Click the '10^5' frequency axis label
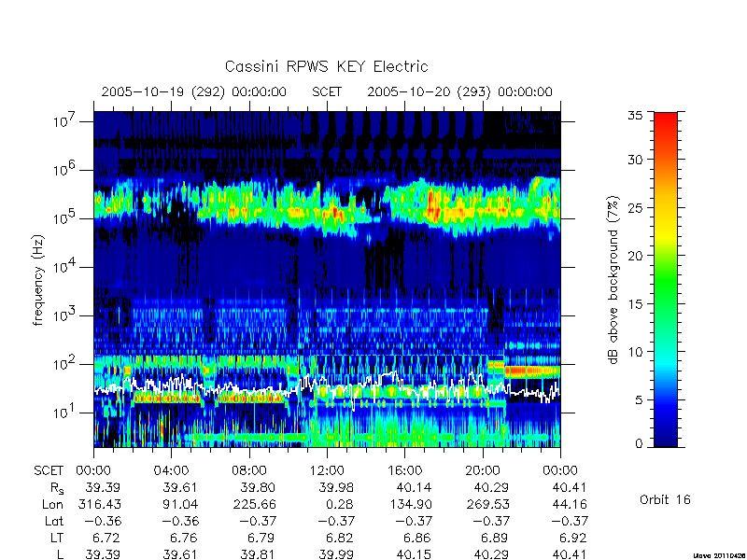Image resolution: width=747 pixels, height=560 pixels. [x=63, y=219]
